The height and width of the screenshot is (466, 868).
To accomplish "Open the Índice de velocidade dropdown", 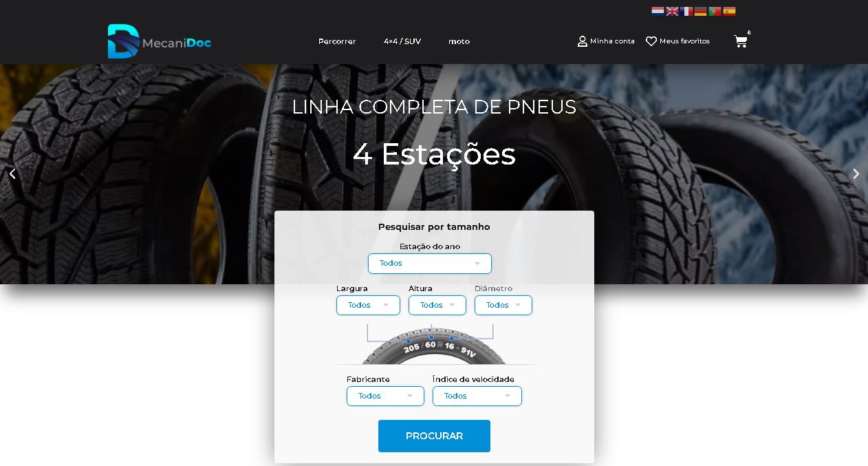I will 477,396.
